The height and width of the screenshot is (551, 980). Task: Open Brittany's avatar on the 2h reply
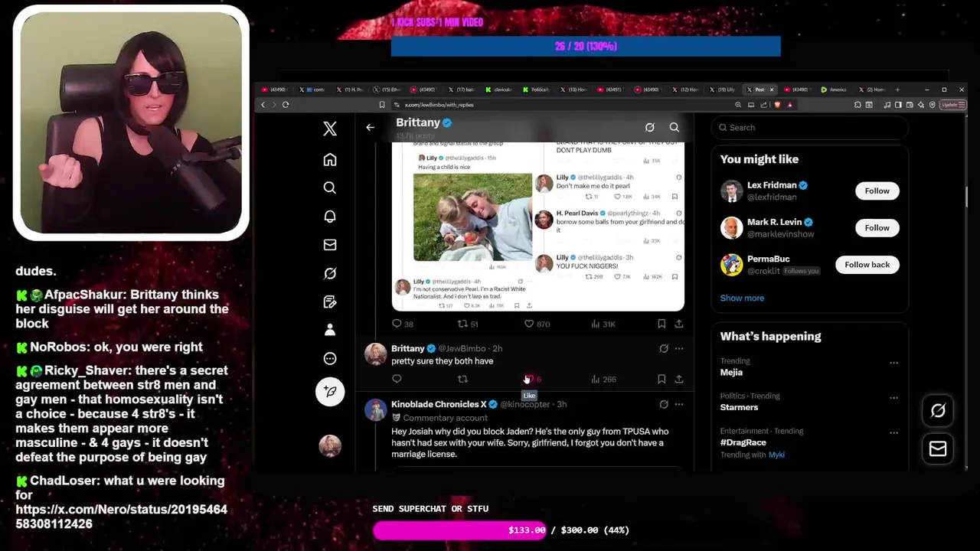pos(375,354)
